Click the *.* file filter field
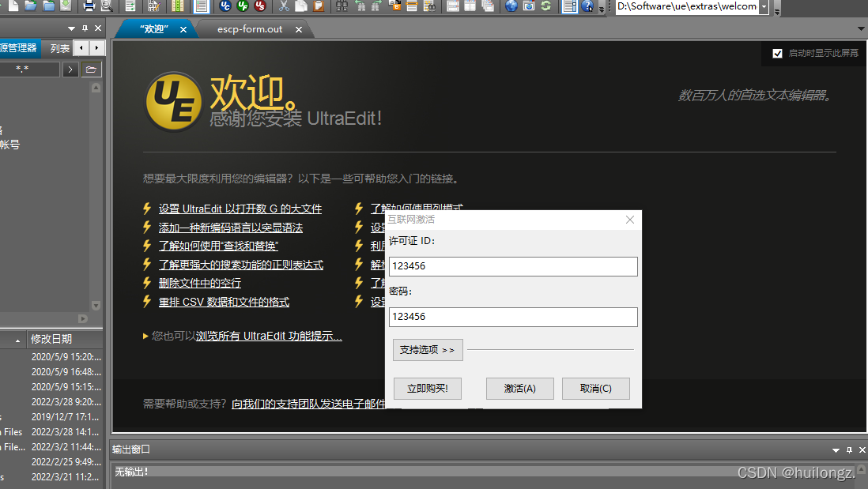Viewport: 868px width, 489px height. (x=28, y=70)
